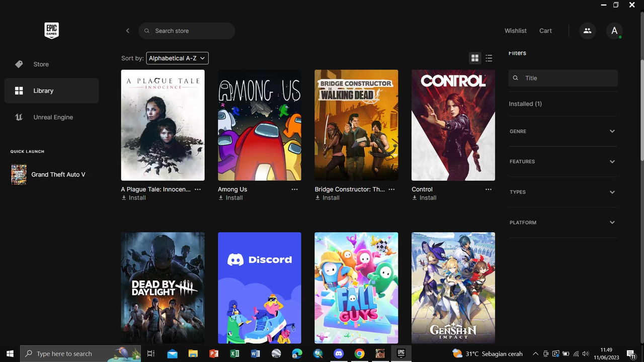Open more options for Bridge Constructor

pyautogui.click(x=391, y=190)
